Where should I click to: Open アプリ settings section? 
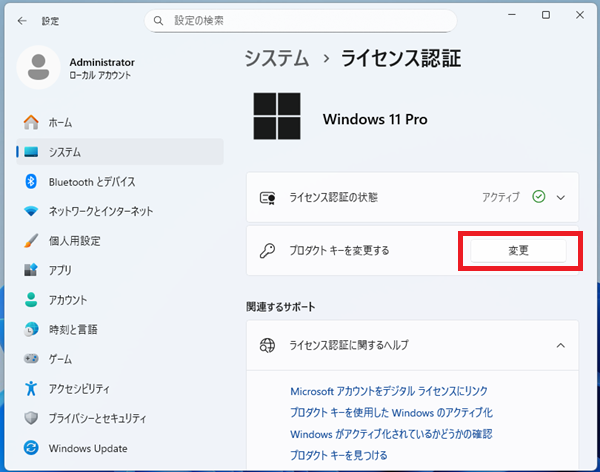pos(60,270)
